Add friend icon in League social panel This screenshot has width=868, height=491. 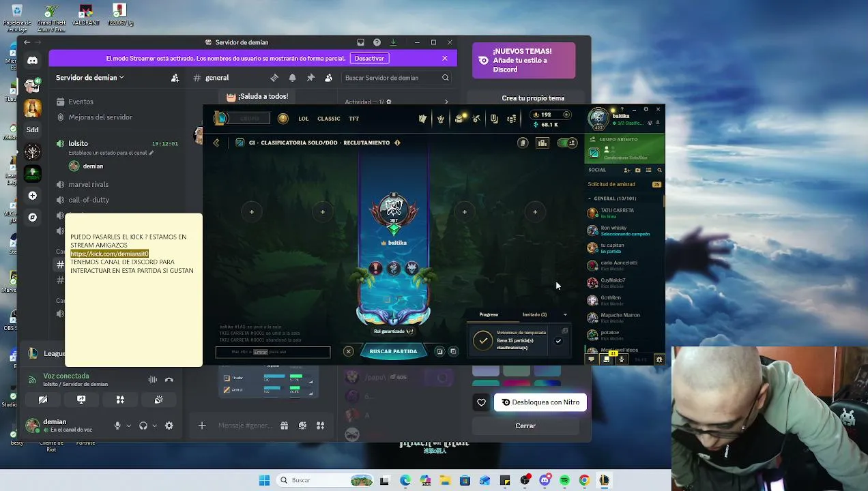coord(626,170)
